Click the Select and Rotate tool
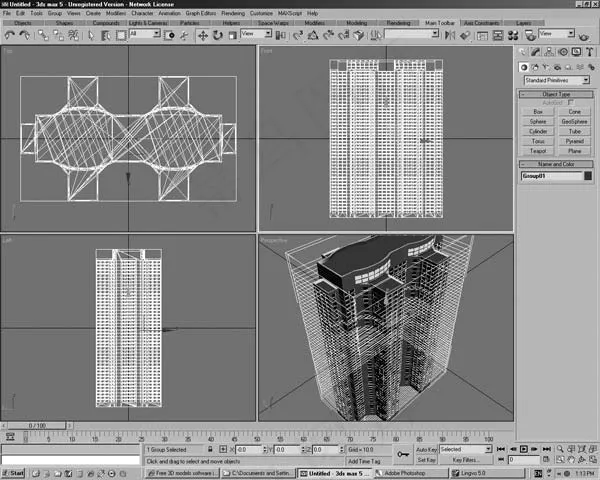600x480 pixels. (217, 34)
